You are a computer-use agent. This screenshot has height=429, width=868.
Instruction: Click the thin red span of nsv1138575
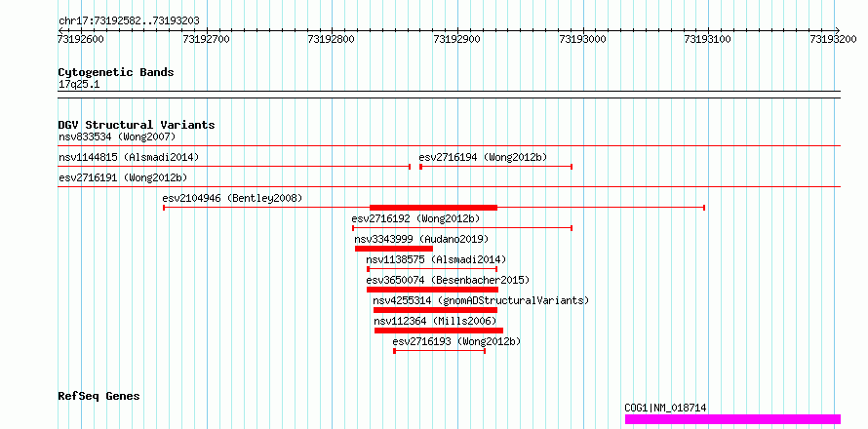click(x=432, y=269)
